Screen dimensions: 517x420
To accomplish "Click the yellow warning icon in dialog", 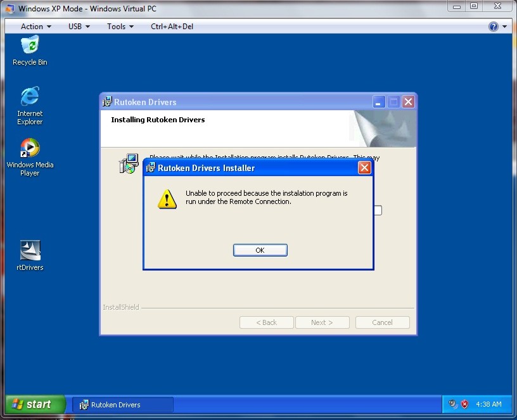I will pyautogui.click(x=167, y=199).
